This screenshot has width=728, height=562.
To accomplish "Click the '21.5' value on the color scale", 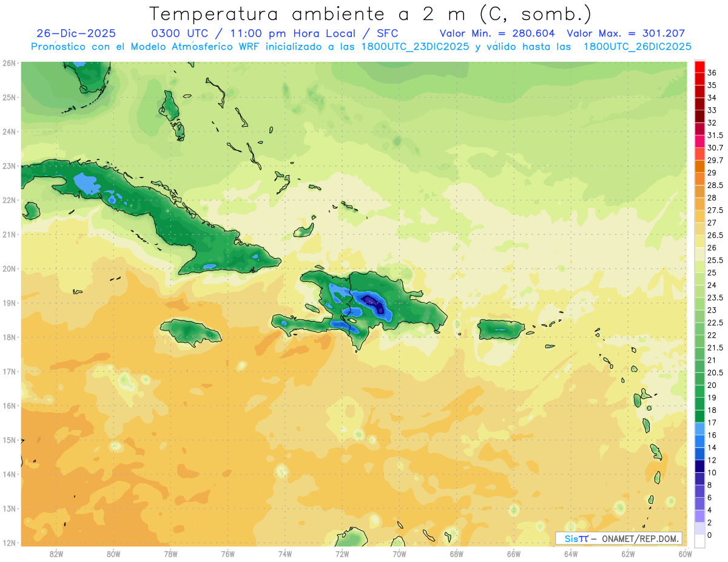I will pyautogui.click(x=715, y=347).
